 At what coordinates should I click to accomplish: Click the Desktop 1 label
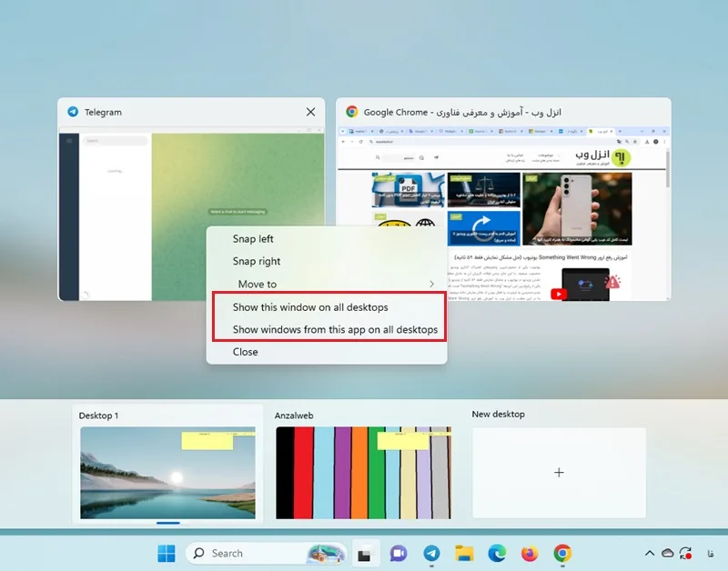click(98, 416)
